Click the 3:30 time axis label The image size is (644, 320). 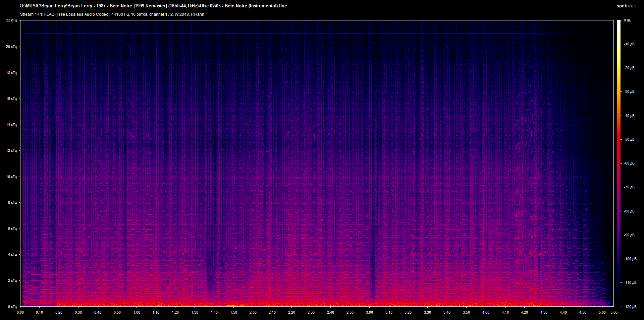click(x=427, y=312)
